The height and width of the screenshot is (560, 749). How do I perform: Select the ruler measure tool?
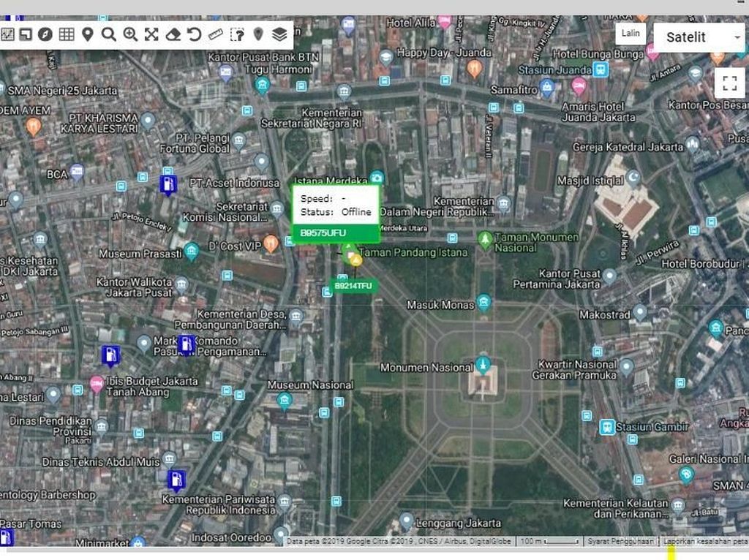point(216,34)
